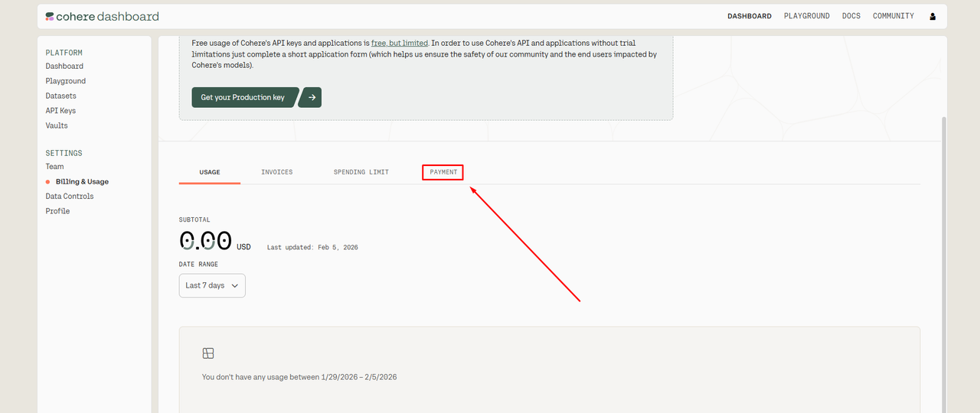
Task: Click the cohere dashboard title text
Action: (x=108, y=16)
